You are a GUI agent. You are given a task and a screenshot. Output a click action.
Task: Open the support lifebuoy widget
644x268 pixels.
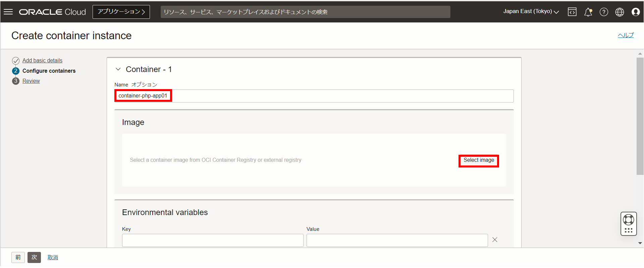[629, 224]
